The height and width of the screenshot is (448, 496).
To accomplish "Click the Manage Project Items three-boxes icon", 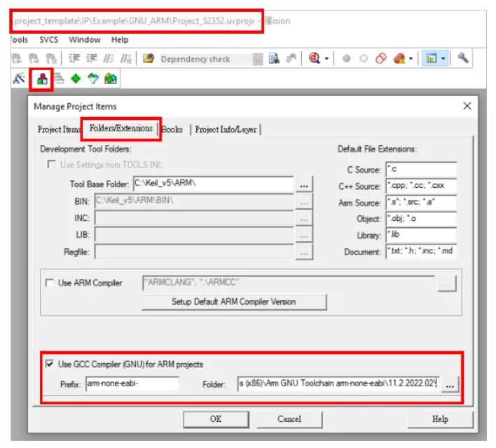I will [42, 79].
